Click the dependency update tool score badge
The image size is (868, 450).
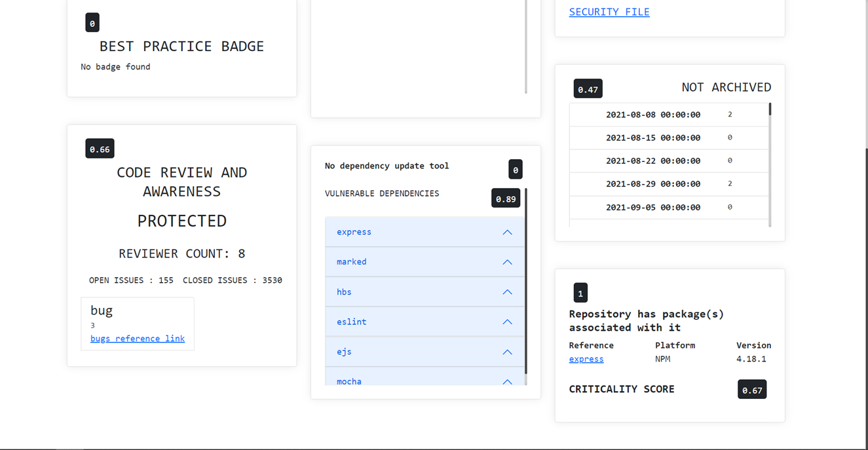click(516, 169)
